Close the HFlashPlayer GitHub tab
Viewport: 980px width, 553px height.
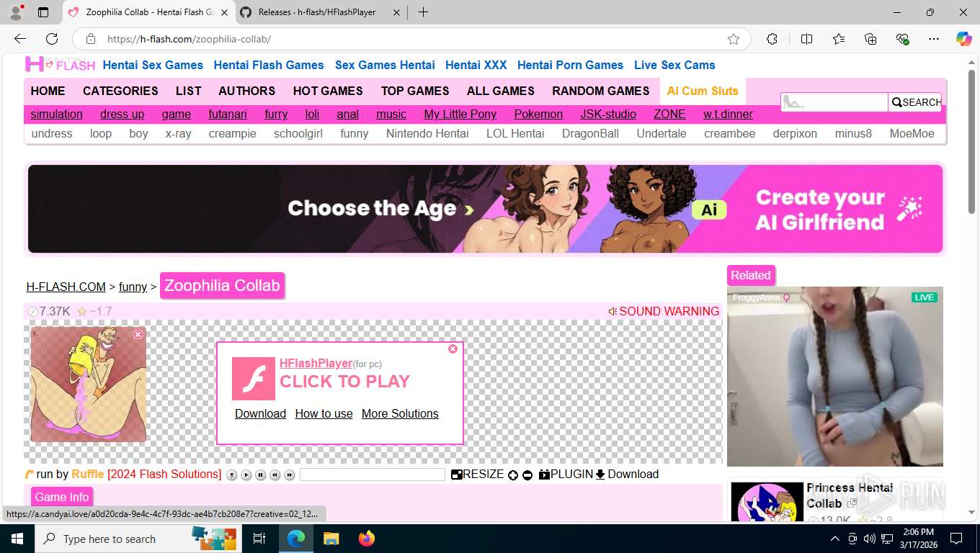[396, 12]
